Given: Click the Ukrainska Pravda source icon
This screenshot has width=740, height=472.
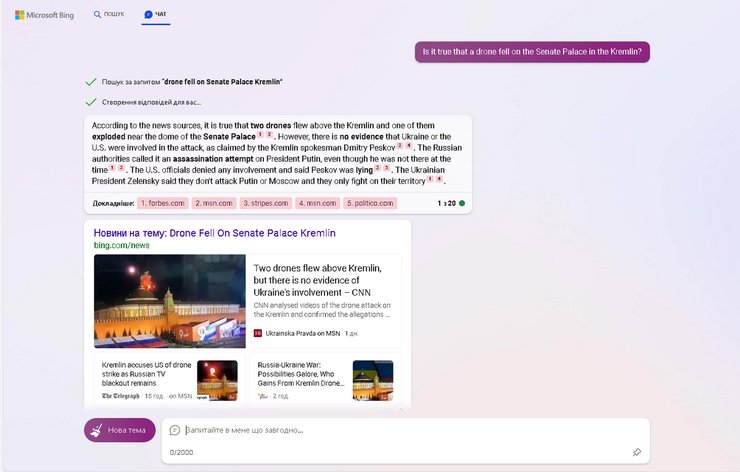Looking at the screenshot, I should click(x=258, y=333).
